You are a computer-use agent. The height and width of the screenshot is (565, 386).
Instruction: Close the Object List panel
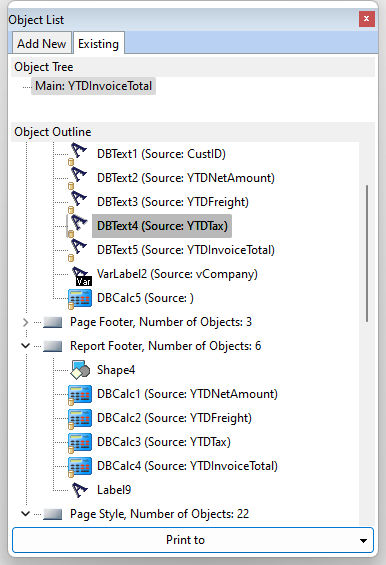[x=367, y=19]
